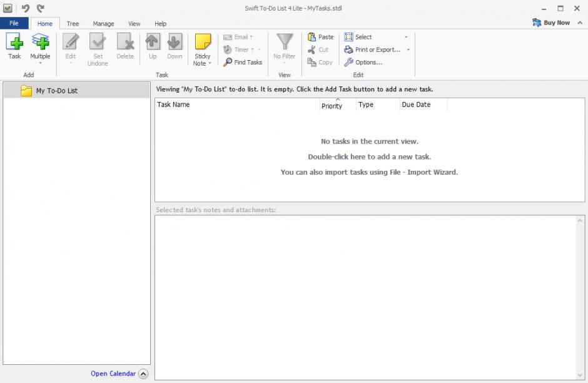
Task: Move task Down with arrow icon
Action: click(175, 41)
